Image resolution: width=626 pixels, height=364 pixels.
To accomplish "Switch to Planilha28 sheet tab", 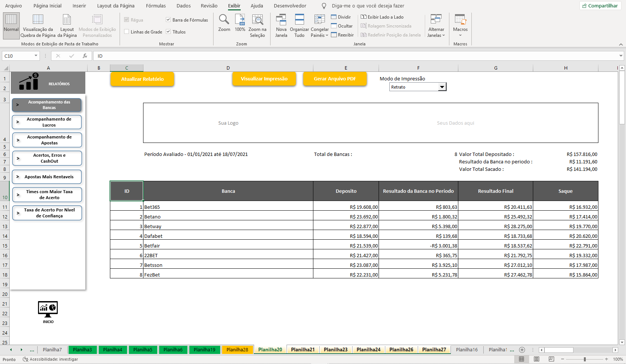I will [x=237, y=350].
